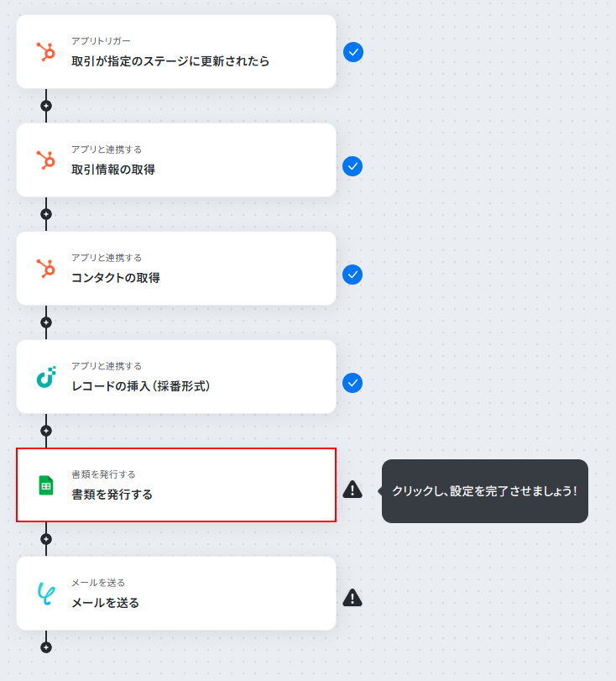Click the teal app icon on レコードの挿入 step
The width and height of the screenshot is (616, 681).
[x=46, y=376]
